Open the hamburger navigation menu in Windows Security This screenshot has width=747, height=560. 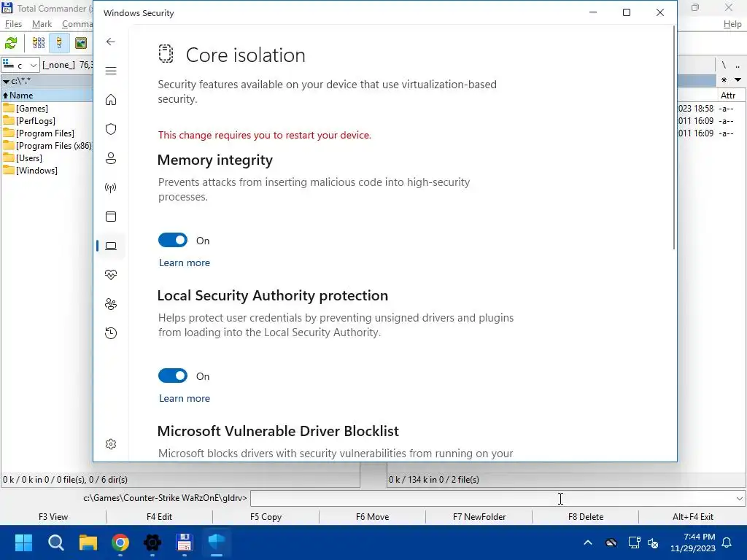pyautogui.click(x=111, y=71)
